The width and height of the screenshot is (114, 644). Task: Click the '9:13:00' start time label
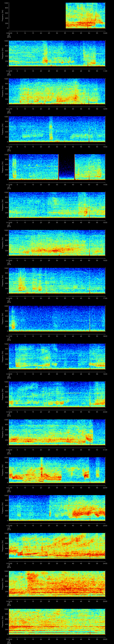[x=9, y=184]
